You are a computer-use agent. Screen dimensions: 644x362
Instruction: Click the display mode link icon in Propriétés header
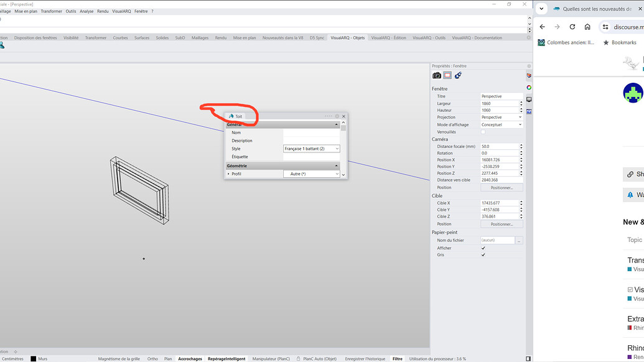pyautogui.click(x=459, y=75)
